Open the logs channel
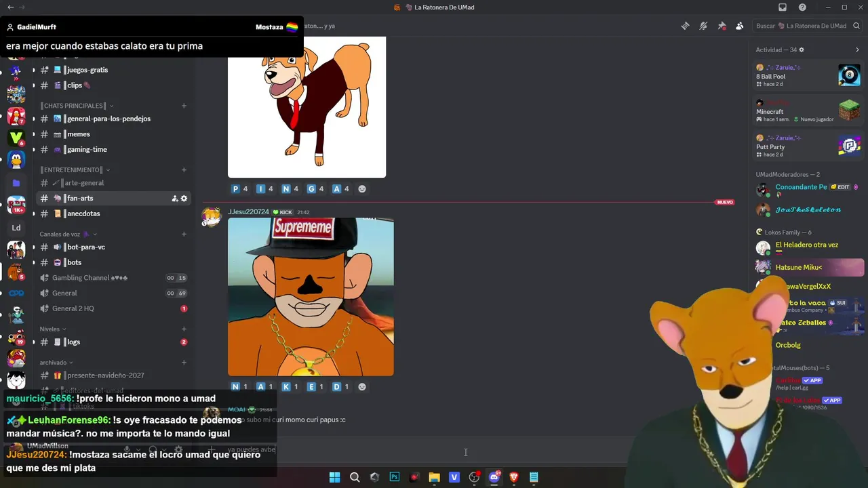Viewport: 868px width, 488px height. click(x=114, y=342)
